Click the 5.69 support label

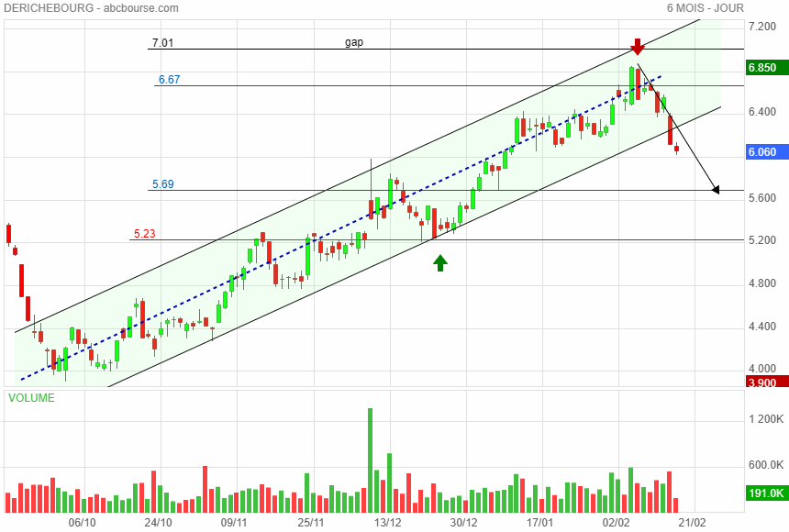coord(163,184)
